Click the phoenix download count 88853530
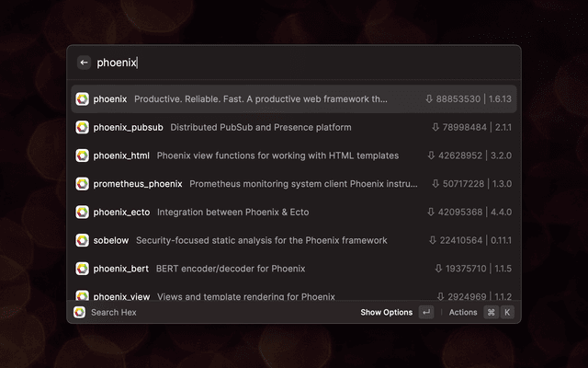This screenshot has width=588, height=368. (453, 98)
